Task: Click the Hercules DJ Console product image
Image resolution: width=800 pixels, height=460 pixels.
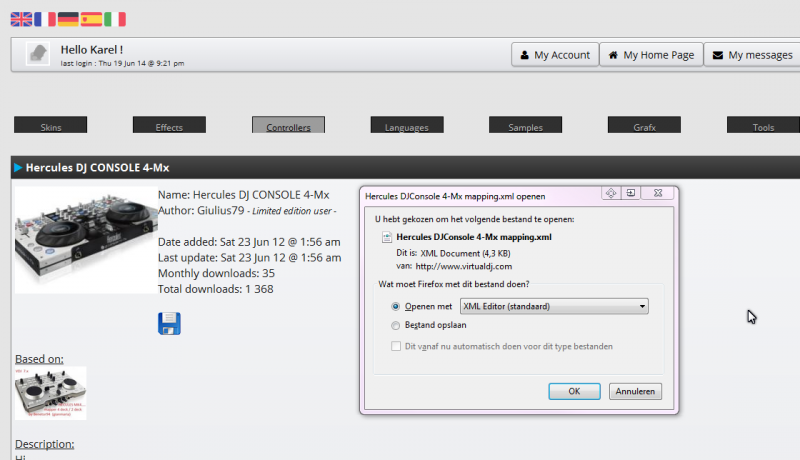Action: [86, 240]
